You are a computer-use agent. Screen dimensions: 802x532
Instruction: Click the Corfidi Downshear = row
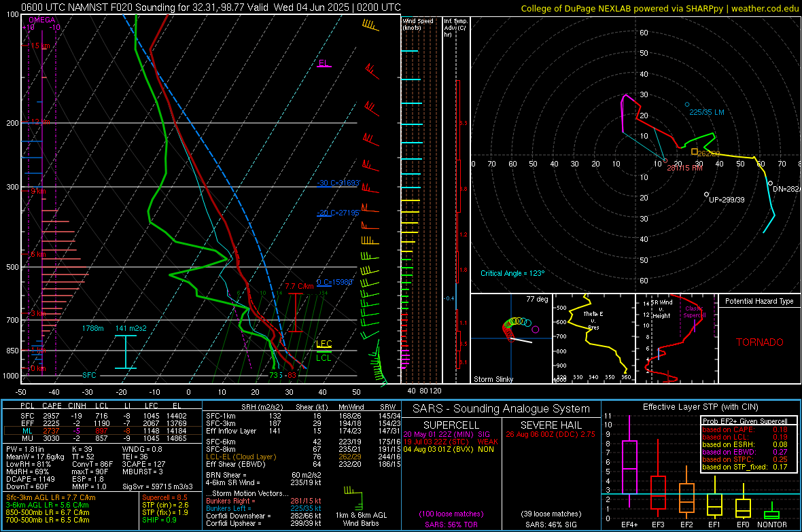264,516
